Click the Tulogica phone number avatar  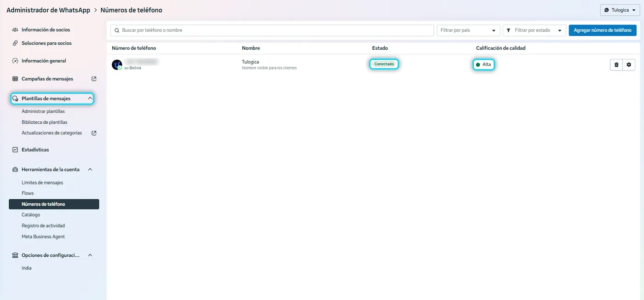(117, 65)
